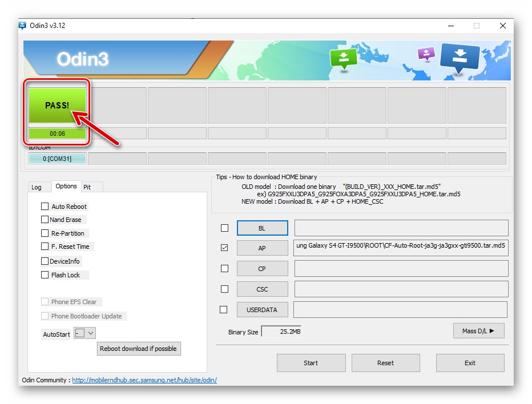Image resolution: width=532 pixels, height=404 pixels.
Task: Enable the DeviceInfo checkbox
Action: tap(45, 261)
